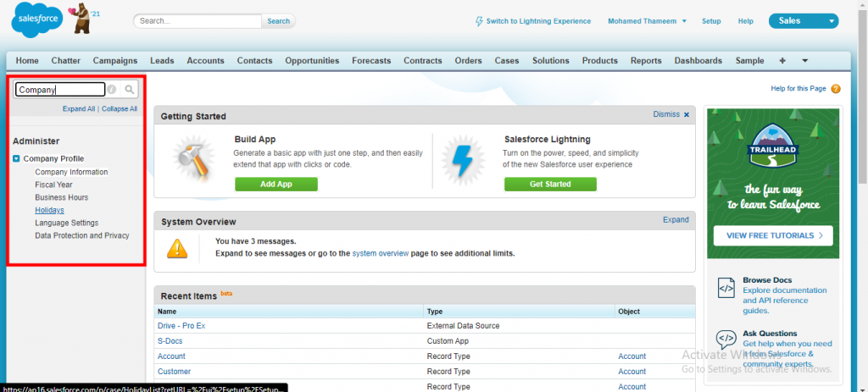Click the Browse Docs code icon

(x=726, y=288)
